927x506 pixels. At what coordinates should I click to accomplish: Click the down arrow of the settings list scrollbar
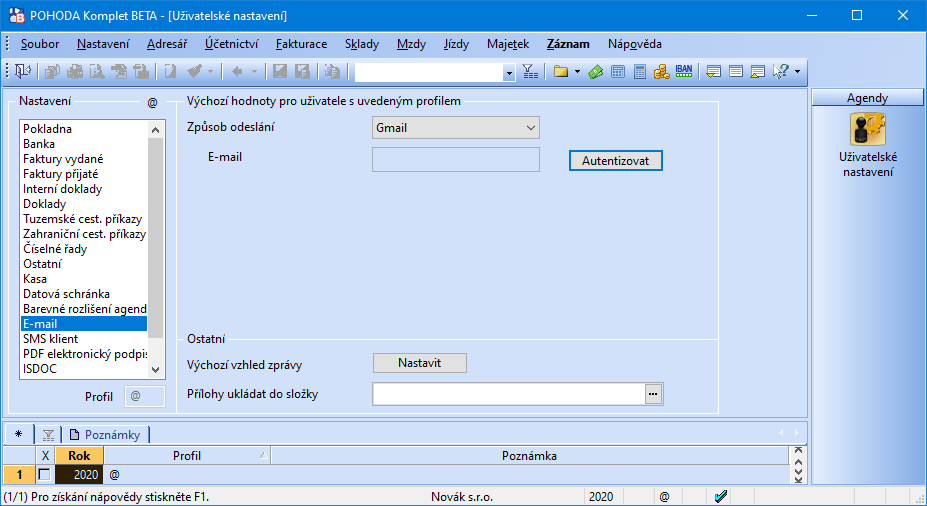pyautogui.click(x=155, y=370)
